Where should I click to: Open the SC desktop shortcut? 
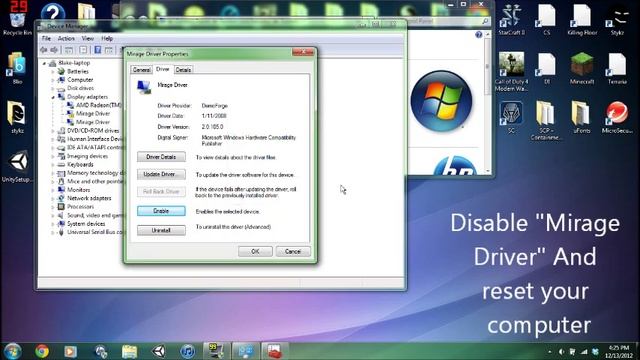[x=511, y=117]
